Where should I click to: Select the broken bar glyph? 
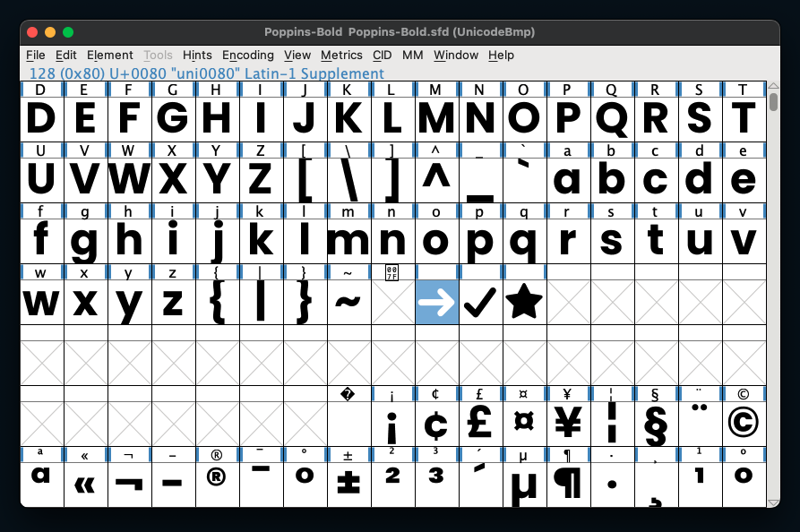click(612, 424)
